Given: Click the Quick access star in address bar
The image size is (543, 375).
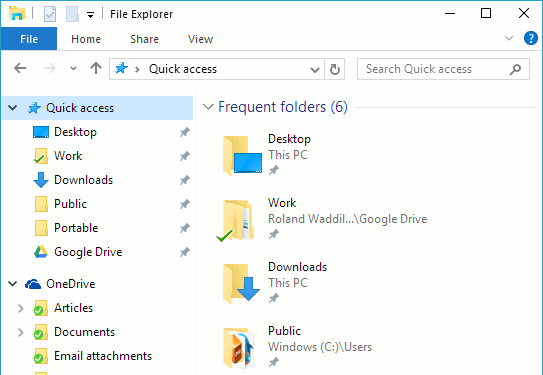Looking at the screenshot, I should click(121, 68).
